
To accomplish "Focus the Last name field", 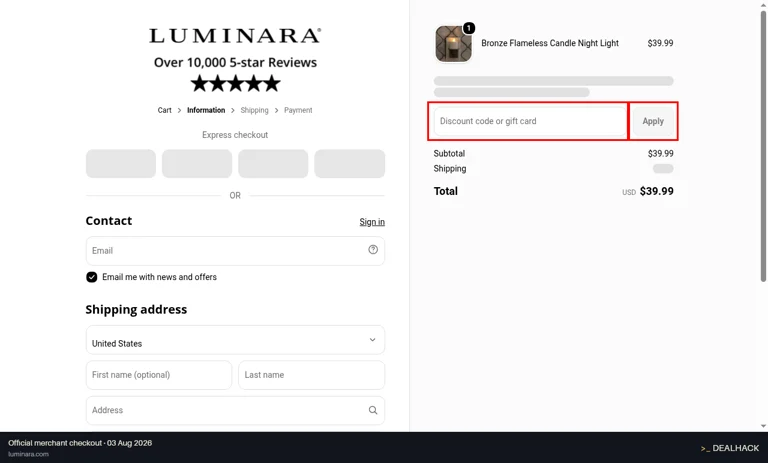I will click(312, 375).
